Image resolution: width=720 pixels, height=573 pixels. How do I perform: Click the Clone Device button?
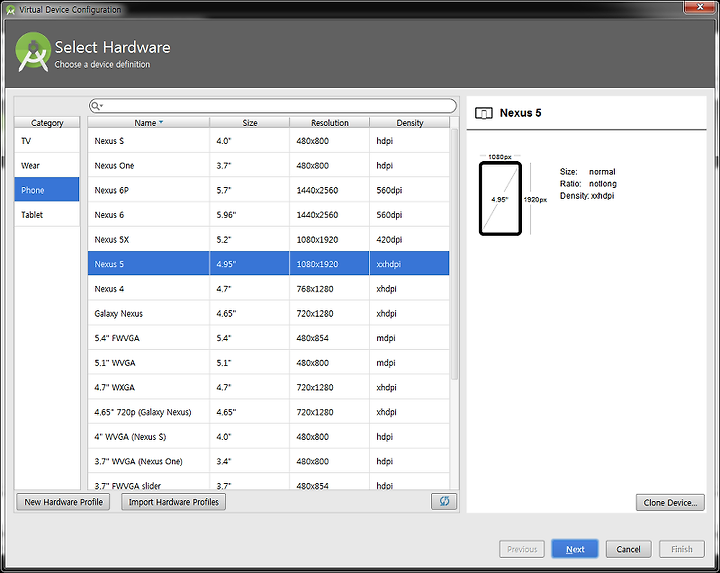pos(670,502)
